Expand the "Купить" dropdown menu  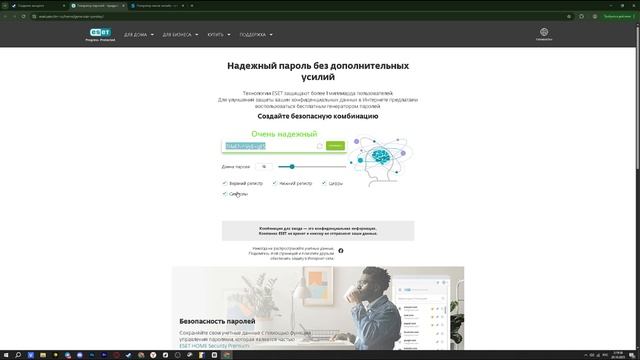pyautogui.click(x=219, y=35)
